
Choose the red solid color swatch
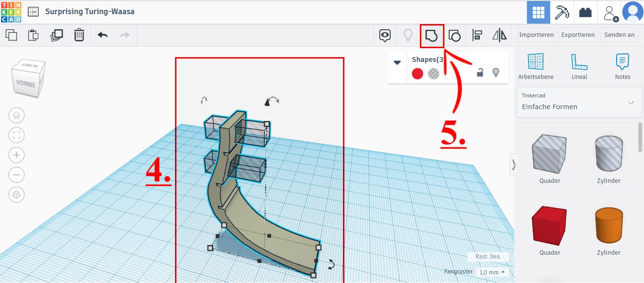tap(417, 74)
